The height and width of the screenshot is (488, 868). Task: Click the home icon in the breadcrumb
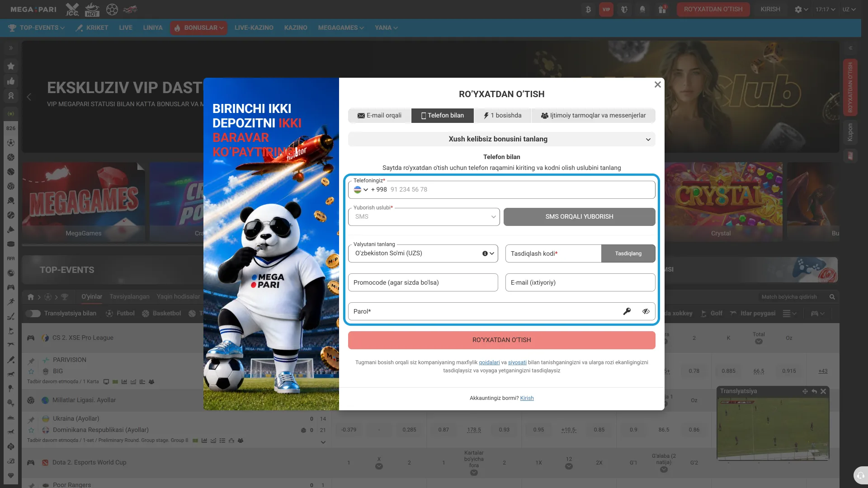31,297
